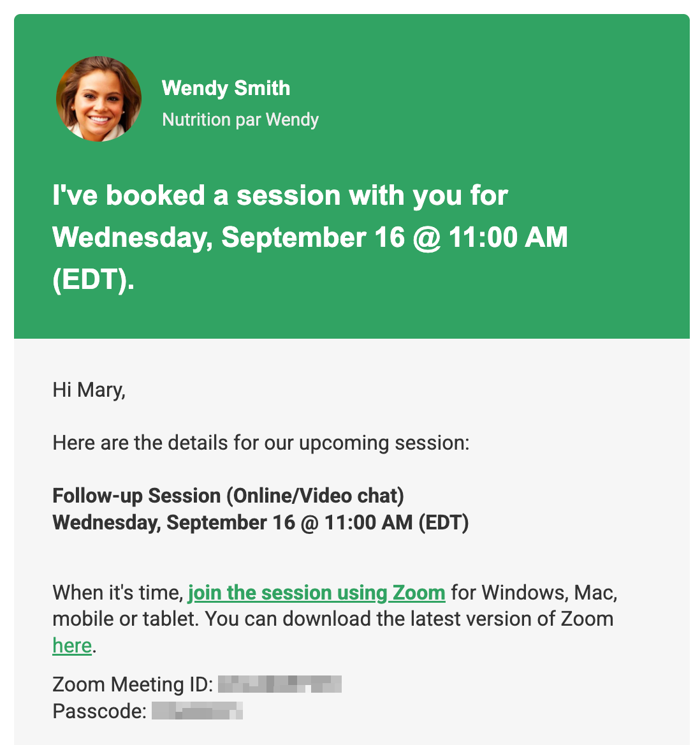700x745 pixels.
Task: Click the 'Zoom Meeting ID:' label
Action: [x=133, y=684]
